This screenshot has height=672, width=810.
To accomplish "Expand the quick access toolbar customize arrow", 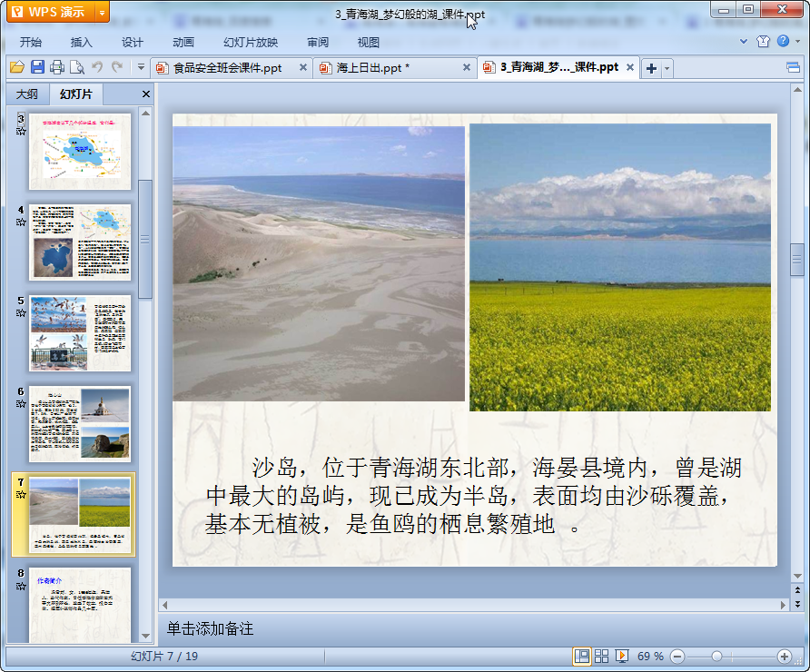I will (141, 67).
